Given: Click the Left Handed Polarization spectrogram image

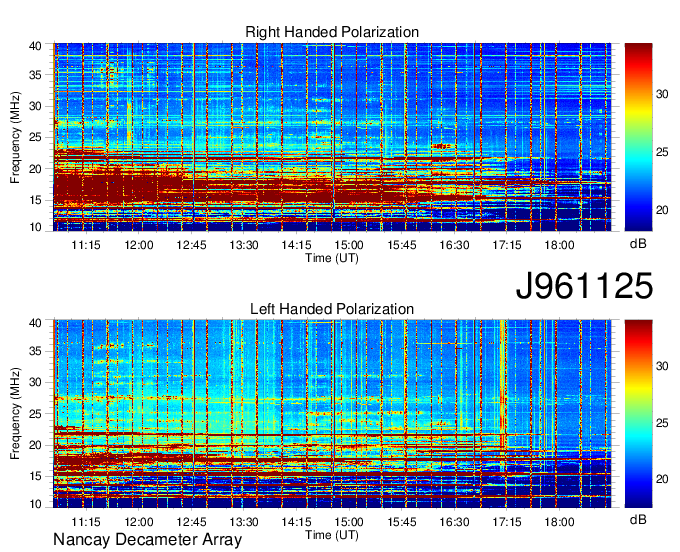Looking at the screenshot, I should (332, 414).
